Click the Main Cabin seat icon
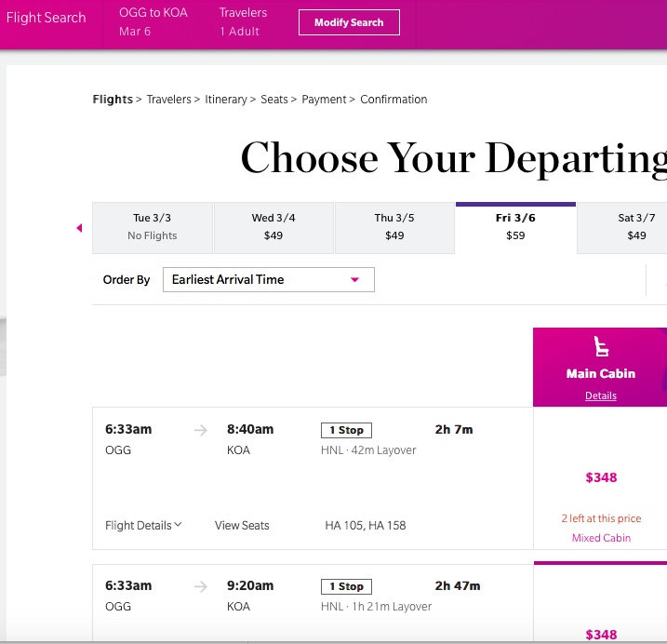Image resolution: width=667 pixels, height=644 pixels. (601, 346)
